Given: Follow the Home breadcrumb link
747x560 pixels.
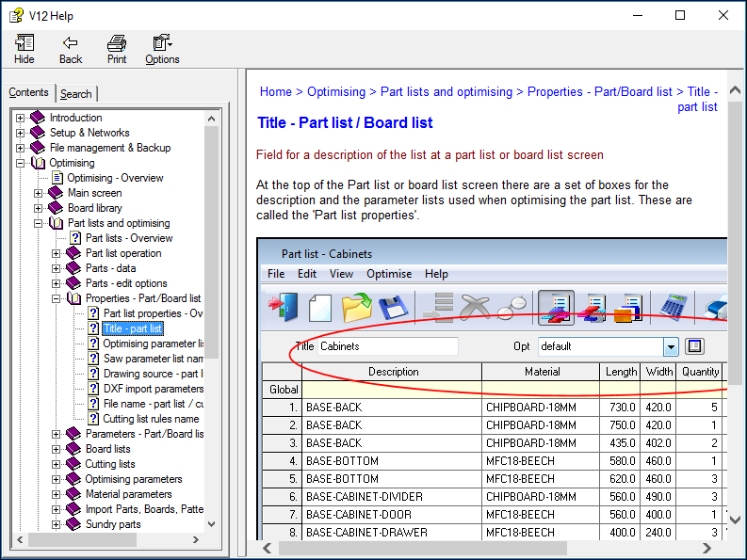Looking at the screenshot, I should tap(275, 91).
